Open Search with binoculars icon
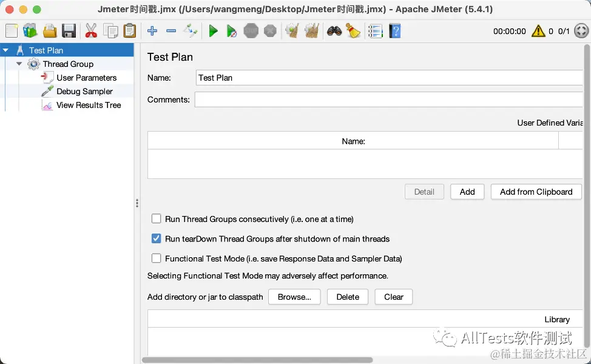The image size is (591, 364). tap(334, 31)
